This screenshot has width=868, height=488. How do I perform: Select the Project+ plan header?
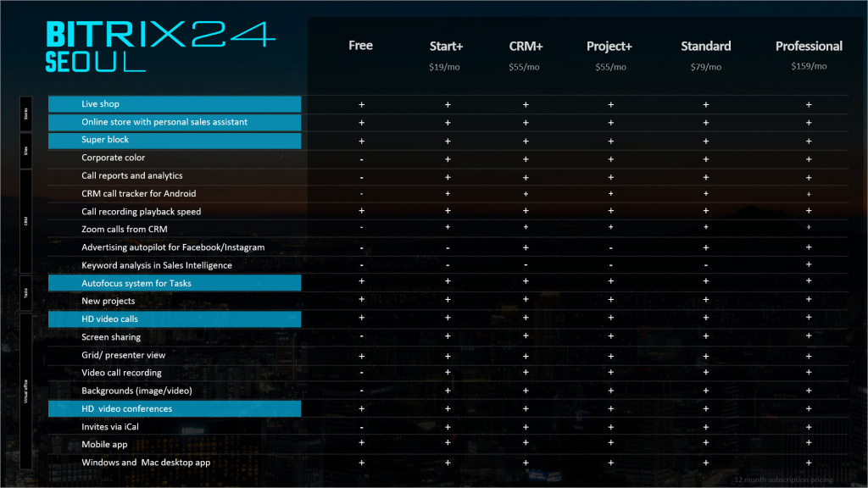[x=609, y=46]
